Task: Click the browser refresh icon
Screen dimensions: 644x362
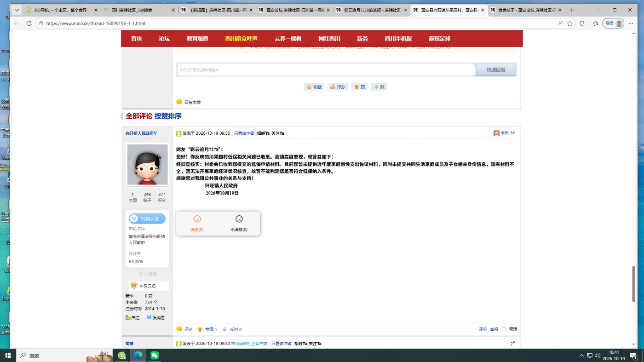Action: pos(29,23)
